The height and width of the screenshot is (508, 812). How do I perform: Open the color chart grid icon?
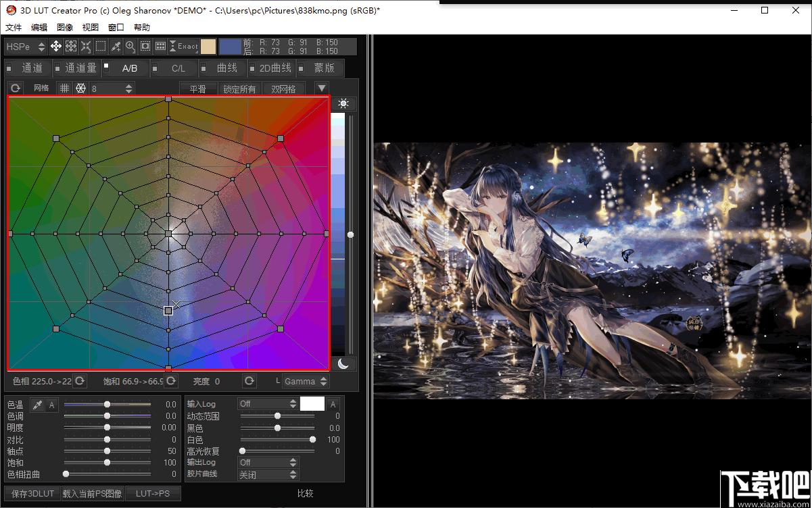coord(160,47)
